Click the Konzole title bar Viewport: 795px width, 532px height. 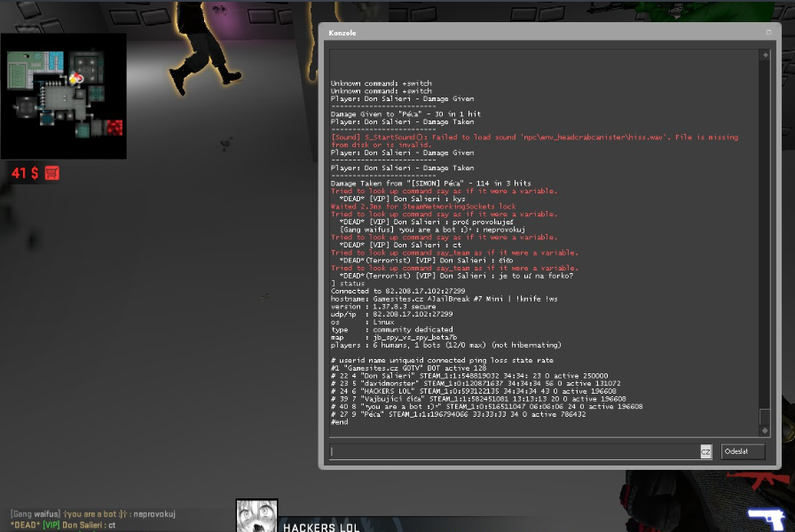532,32
